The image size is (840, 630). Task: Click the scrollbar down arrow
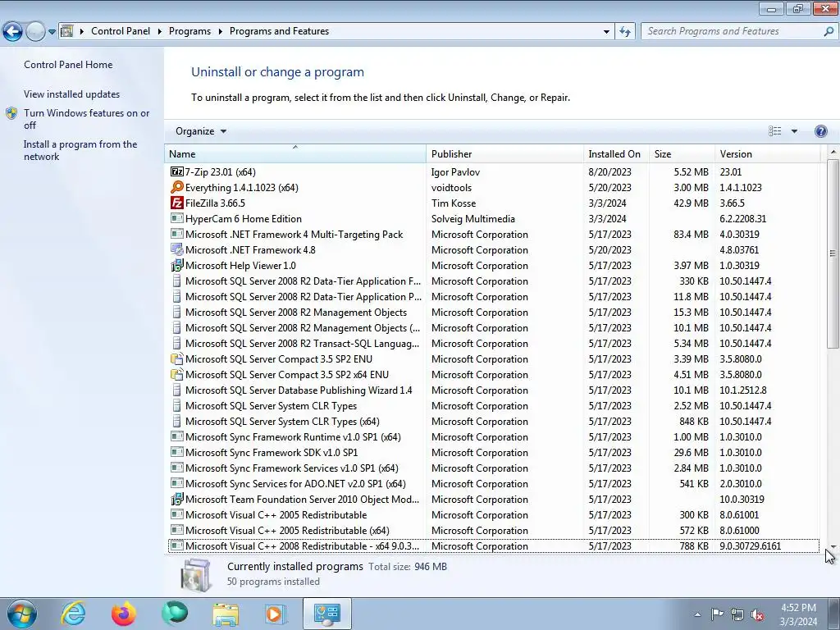click(x=833, y=546)
